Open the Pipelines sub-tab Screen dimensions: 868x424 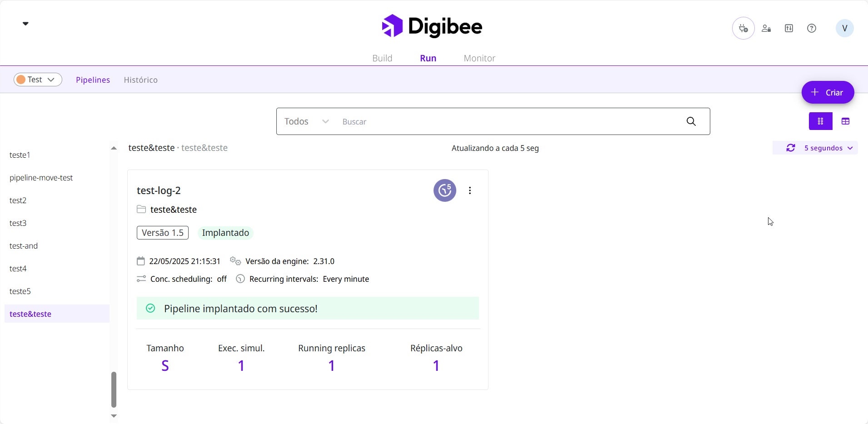pos(93,80)
